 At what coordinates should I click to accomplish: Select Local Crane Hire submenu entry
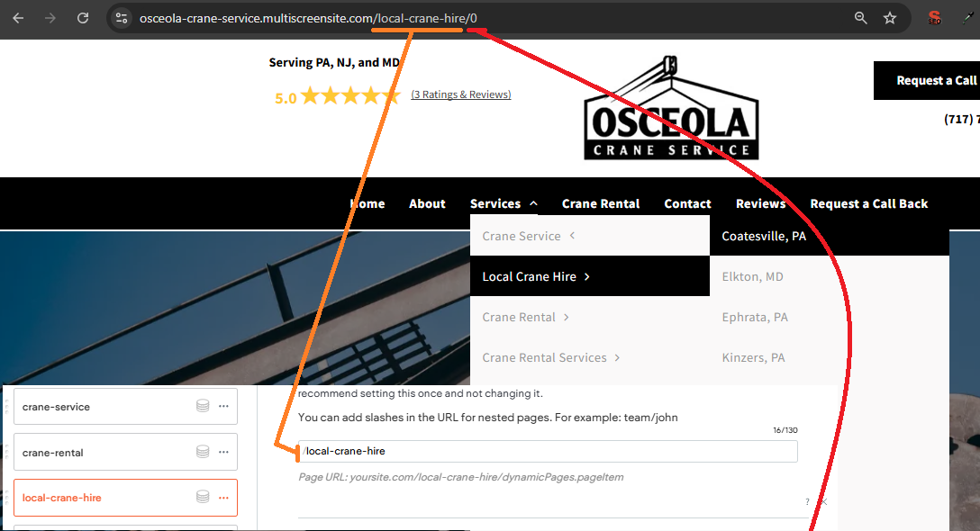(x=589, y=276)
